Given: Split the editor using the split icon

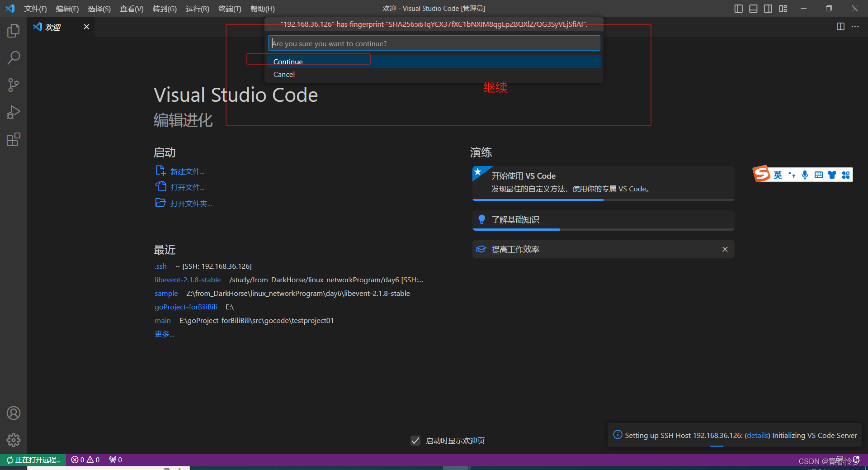Looking at the screenshot, I should [x=840, y=27].
